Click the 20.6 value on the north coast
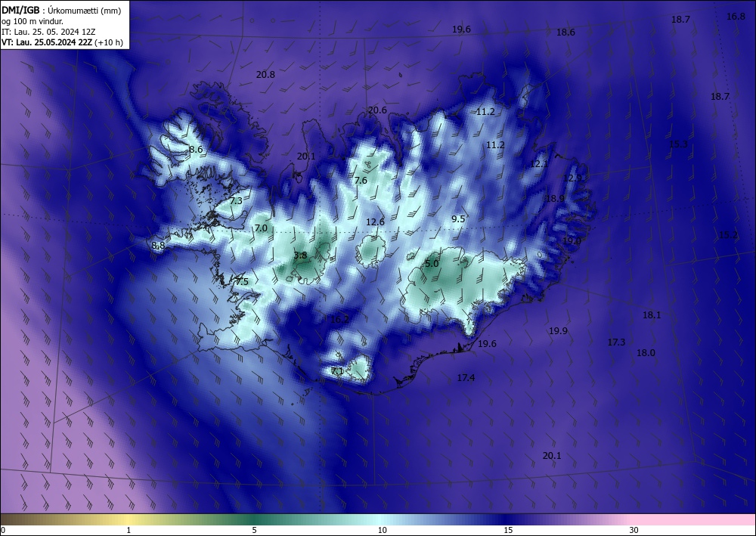756x536 pixels. [377, 110]
